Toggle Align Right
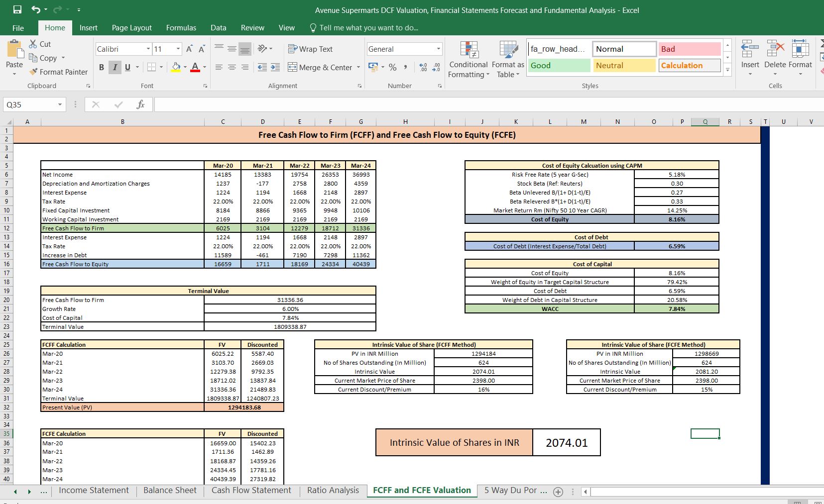Viewport: 824px width, 504px height. pos(245,67)
